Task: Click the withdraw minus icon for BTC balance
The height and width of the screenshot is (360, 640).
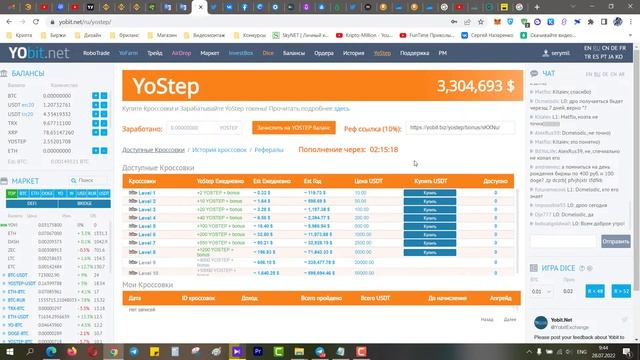Action: pos(104,96)
